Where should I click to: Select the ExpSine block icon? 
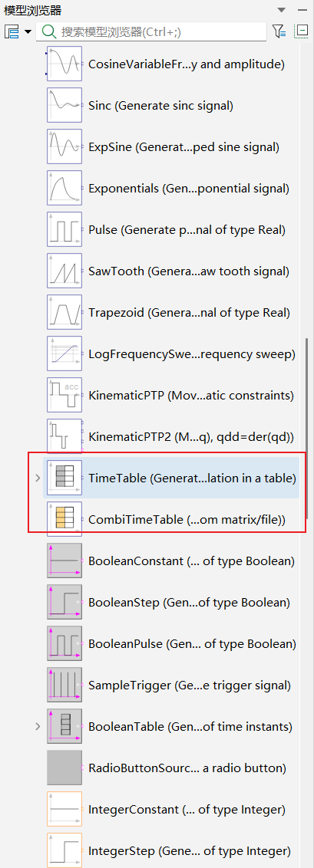coord(64,146)
